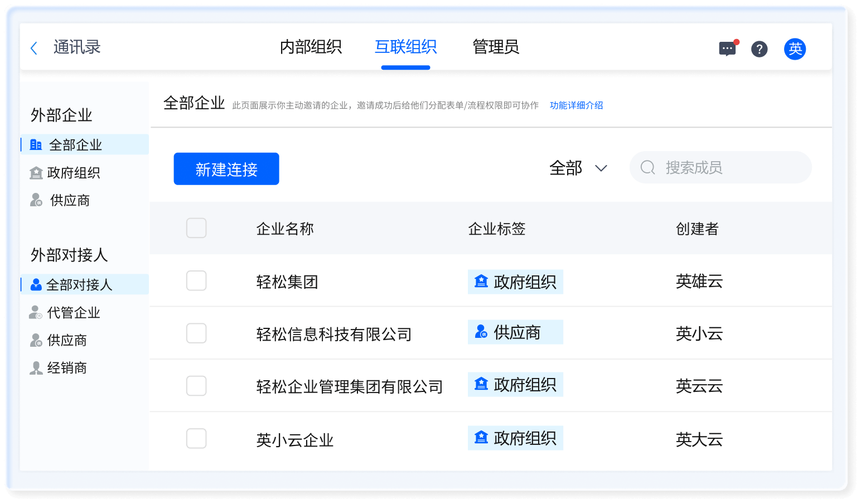Screen dimensions: 861x504
Task: Click the 新建连接 button
Action: click(x=226, y=169)
